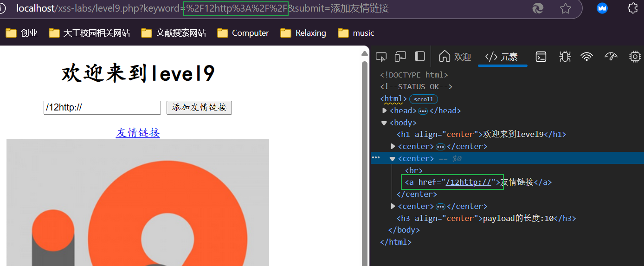Viewport: 644px width, 266px height.
Task: Click the orange graphic image
Action: tap(138, 202)
